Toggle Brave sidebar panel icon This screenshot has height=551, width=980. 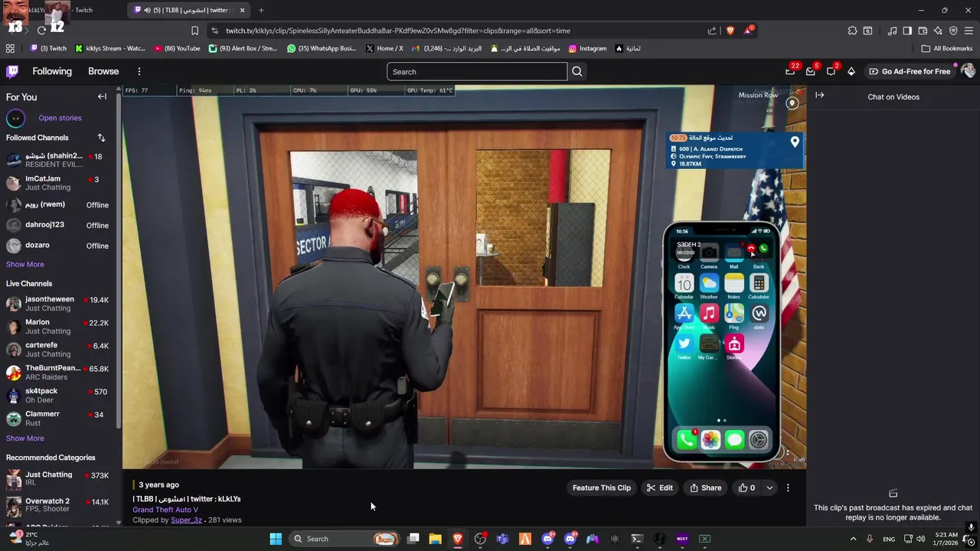tap(907, 31)
